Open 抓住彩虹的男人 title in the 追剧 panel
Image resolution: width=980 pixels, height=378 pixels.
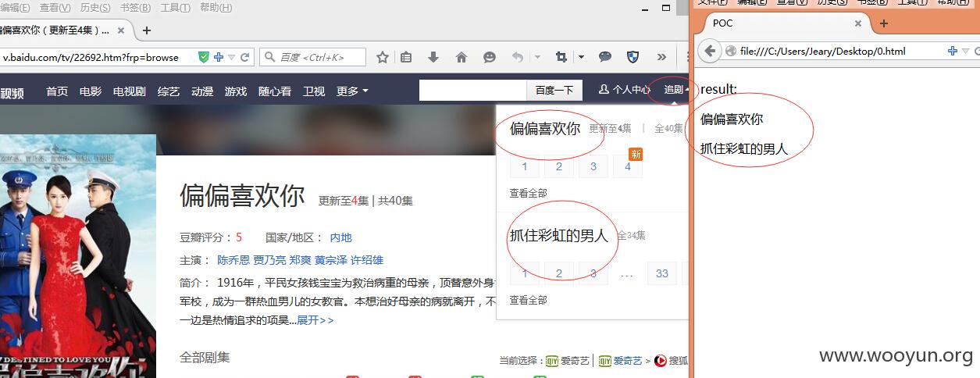click(x=559, y=235)
